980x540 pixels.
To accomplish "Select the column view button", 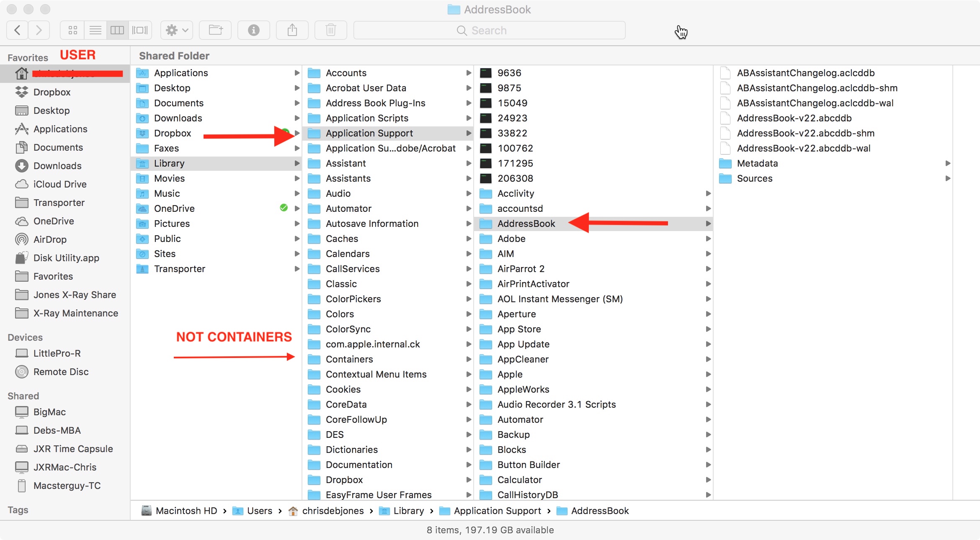I will click(117, 30).
